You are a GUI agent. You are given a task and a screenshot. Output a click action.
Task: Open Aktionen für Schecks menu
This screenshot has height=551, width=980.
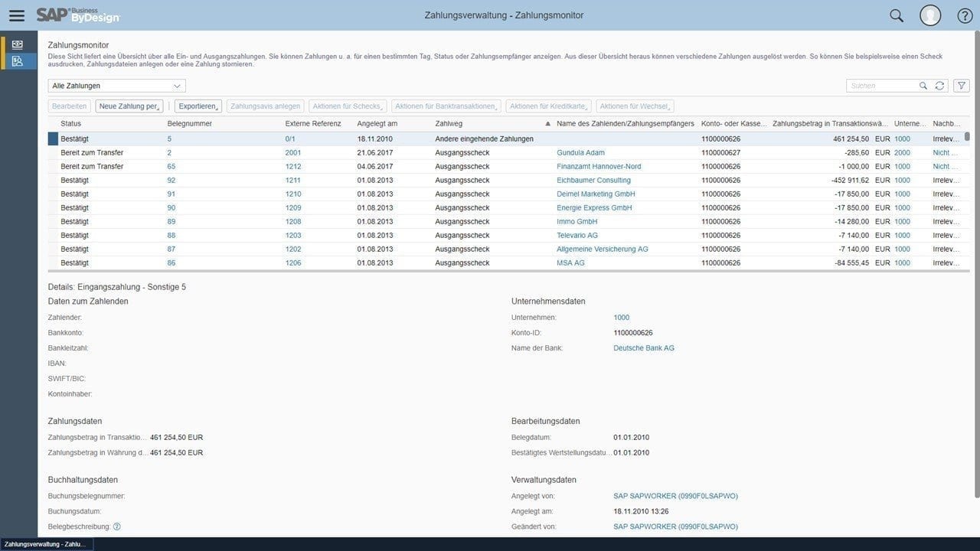pos(348,106)
